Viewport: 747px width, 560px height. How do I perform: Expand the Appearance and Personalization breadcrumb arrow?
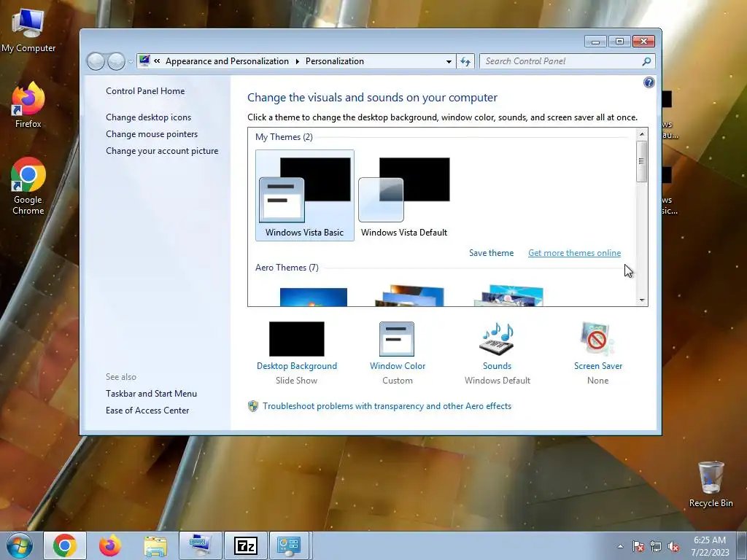(x=298, y=61)
